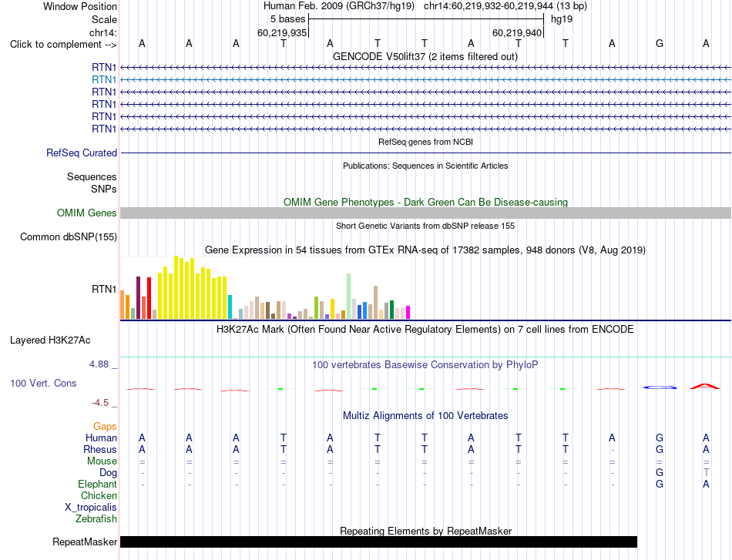Open '100 vertebrates Basewise Conservation by PhyloP' title

click(425, 365)
